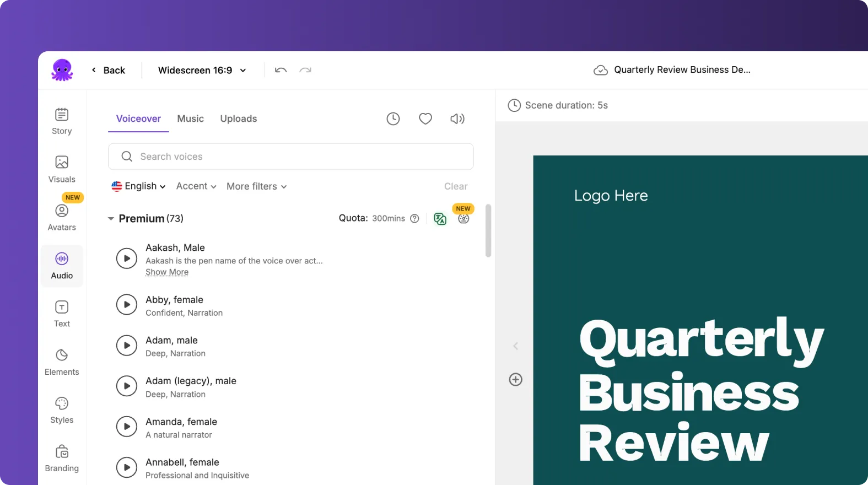The width and height of the screenshot is (868, 485).
Task: Switch to the Music tab
Action: (x=190, y=118)
